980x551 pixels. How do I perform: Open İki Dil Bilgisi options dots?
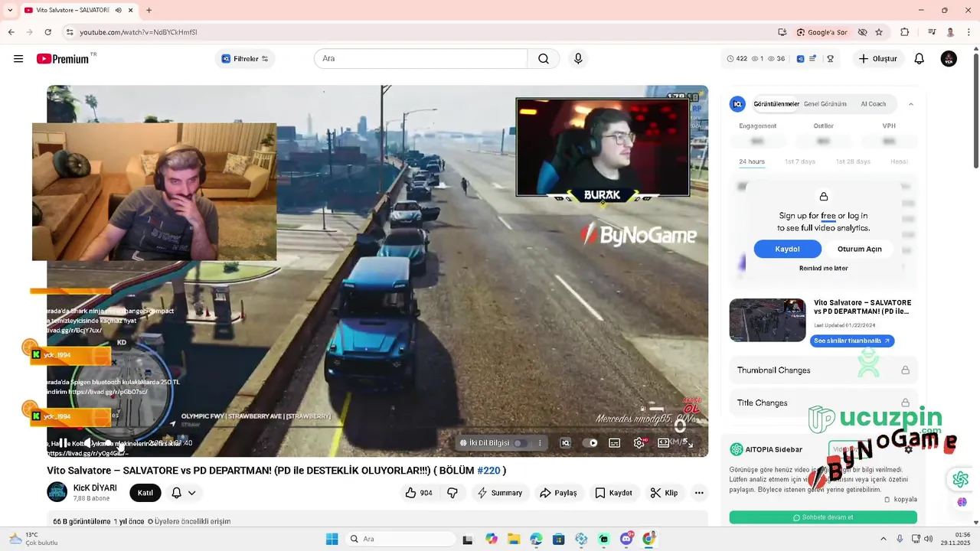coord(540,442)
